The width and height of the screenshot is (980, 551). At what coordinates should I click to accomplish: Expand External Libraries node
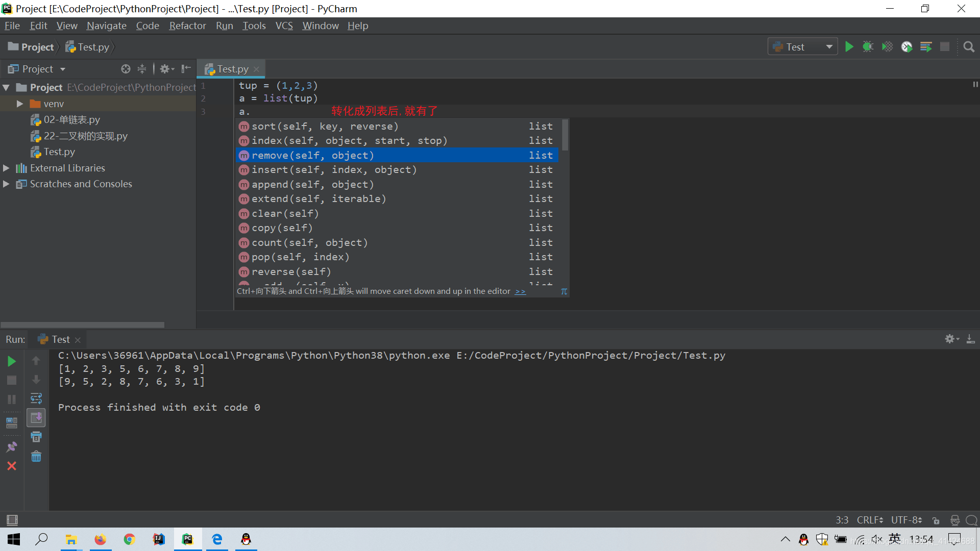pyautogui.click(x=6, y=168)
